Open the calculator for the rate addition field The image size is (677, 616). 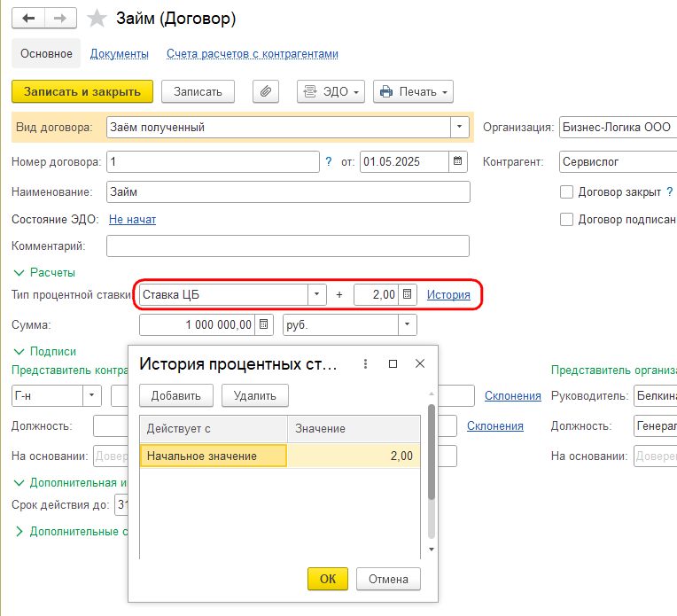coord(407,294)
